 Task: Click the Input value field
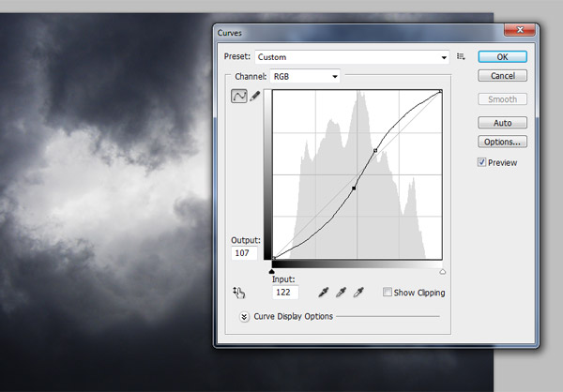click(285, 293)
